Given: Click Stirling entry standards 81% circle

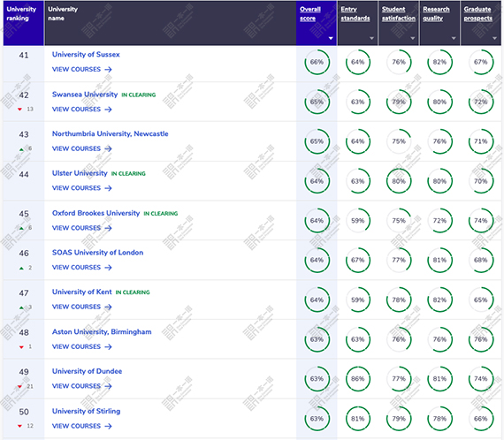Looking at the screenshot, I should (x=358, y=419).
